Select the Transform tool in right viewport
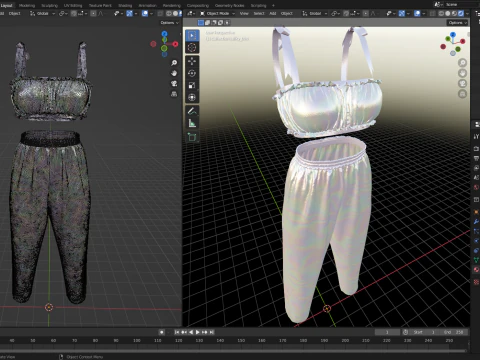480x360 pixels. click(192, 97)
